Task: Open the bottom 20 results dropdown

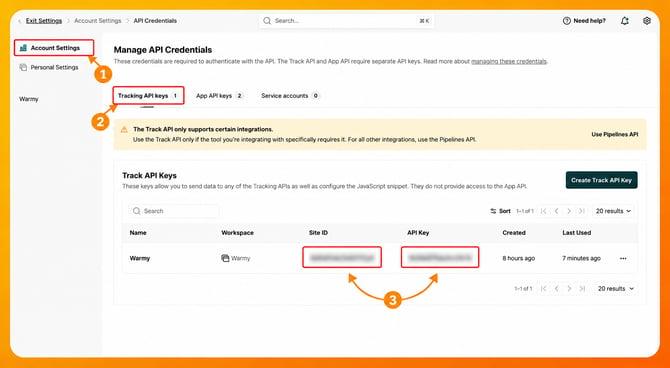Action: pos(615,289)
